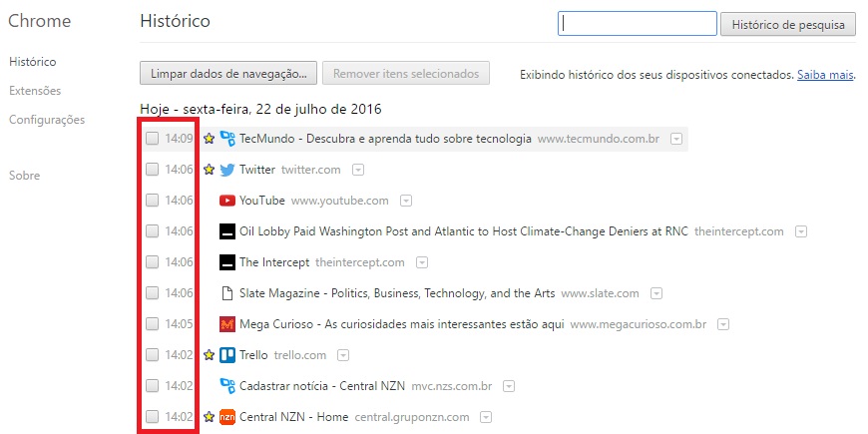The width and height of the screenshot is (868, 434).
Task: Open Oil Lobby Paid Washington Post article
Action: pyautogui.click(x=464, y=231)
